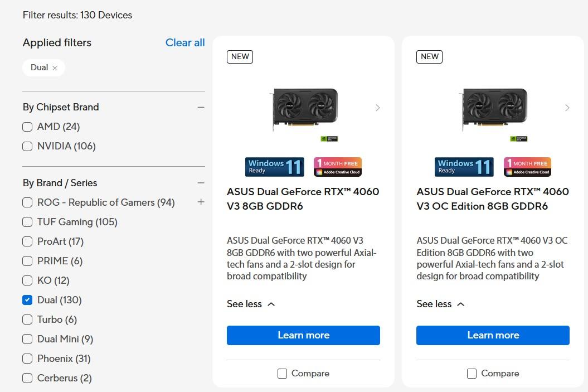The height and width of the screenshot is (392, 588).
Task: Click next image arrow on first product card
Action: click(377, 108)
